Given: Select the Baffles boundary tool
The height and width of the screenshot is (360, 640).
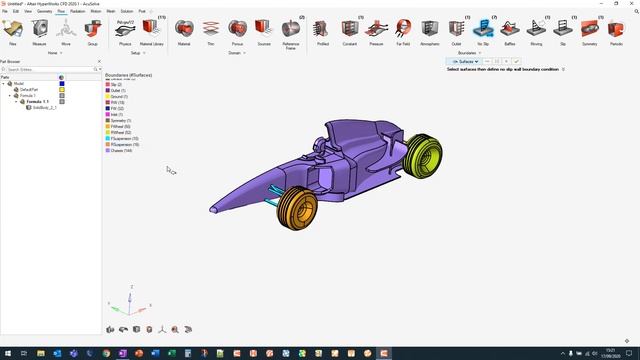Looking at the screenshot, I should click(x=510, y=31).
